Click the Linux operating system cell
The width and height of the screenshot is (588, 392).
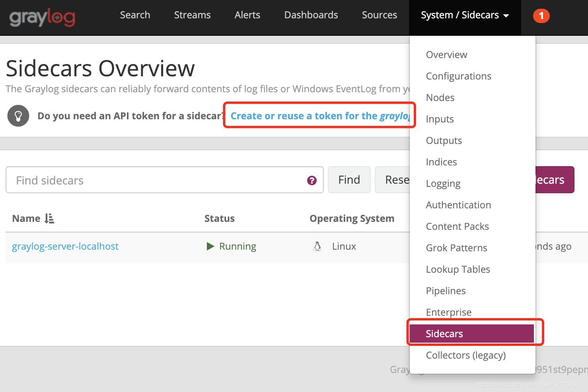tap(344, 246)
